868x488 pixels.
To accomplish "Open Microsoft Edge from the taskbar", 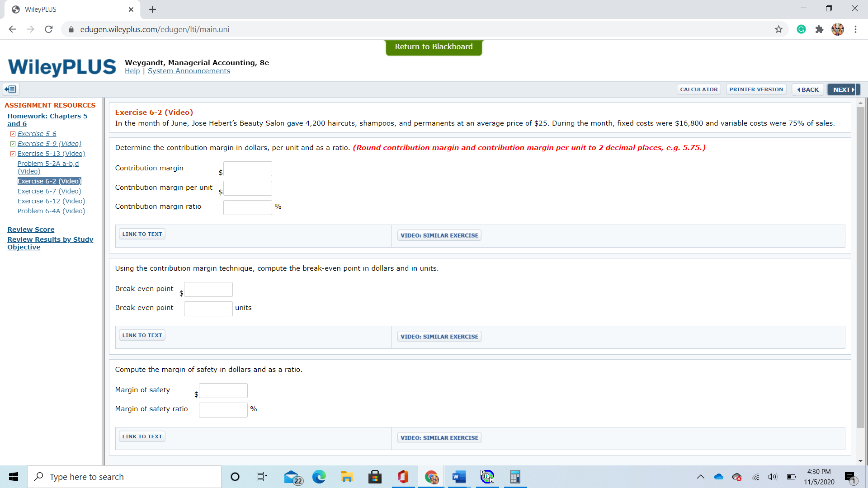I will (x=319, y=477).
